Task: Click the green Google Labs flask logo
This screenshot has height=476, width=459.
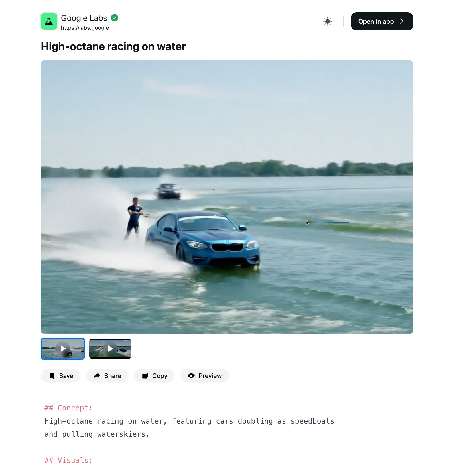Action: tap(49, 21)
